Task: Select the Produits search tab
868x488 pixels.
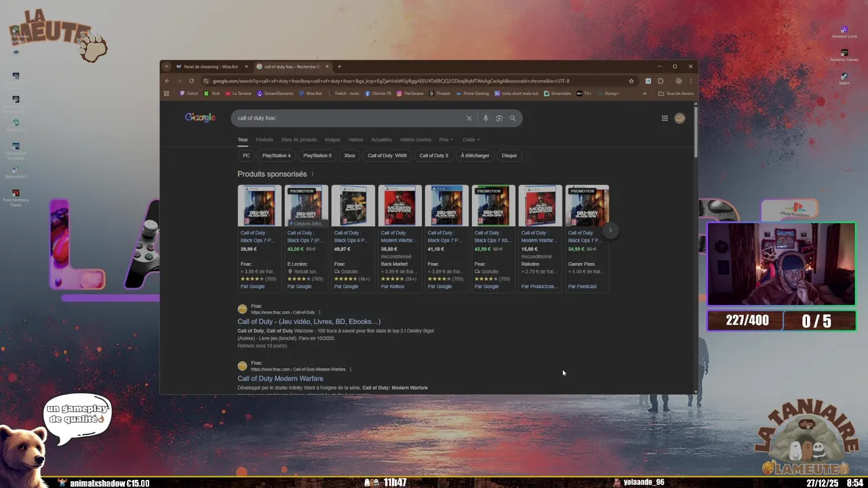Action: pyautogui.click(x=264, y=140)
